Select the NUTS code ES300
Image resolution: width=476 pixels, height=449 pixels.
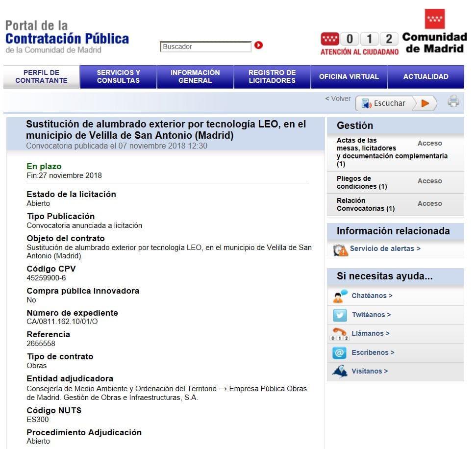[38, 420]
